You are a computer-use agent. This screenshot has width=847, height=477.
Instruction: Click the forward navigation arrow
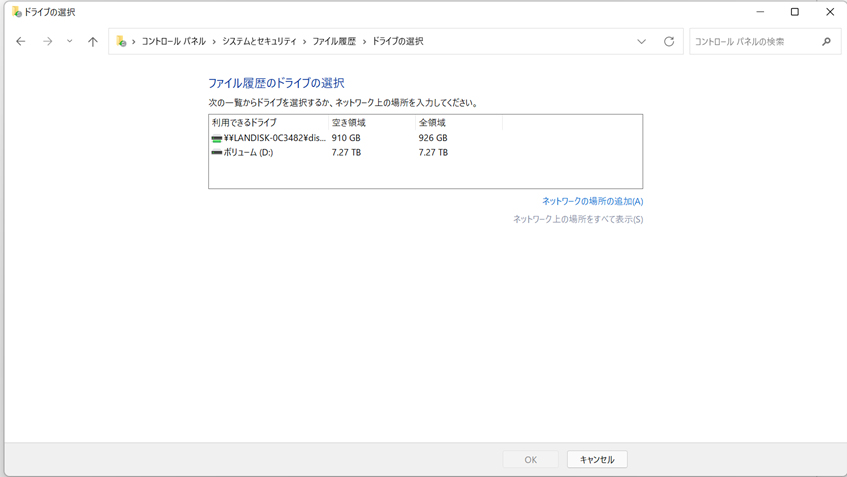pyautogui.click(x=47, y=42)
